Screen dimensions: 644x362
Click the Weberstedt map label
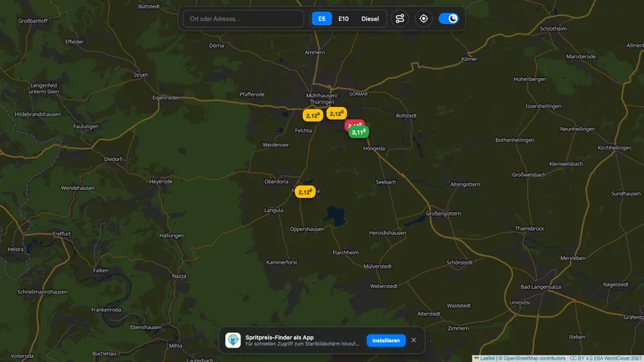click(x=384, y=286)
